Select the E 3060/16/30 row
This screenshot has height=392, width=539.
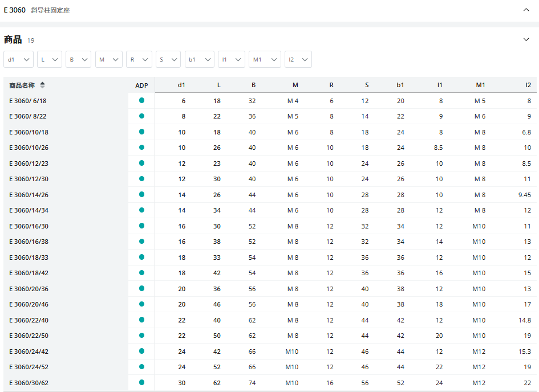pyautogui.click(x=270, y=226)
